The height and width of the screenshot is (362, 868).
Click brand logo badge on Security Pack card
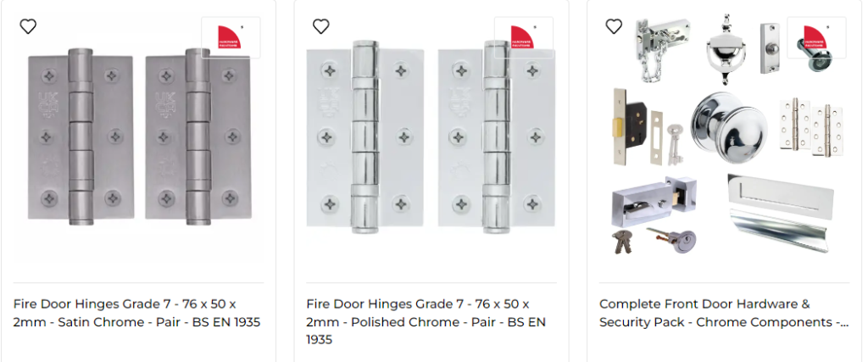(x=816, y=37)
